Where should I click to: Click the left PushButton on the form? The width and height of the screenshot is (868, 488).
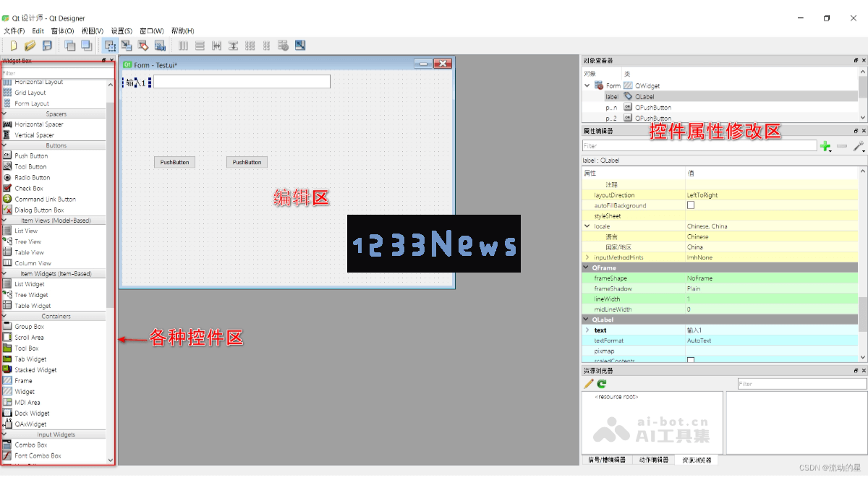(174, 162)
